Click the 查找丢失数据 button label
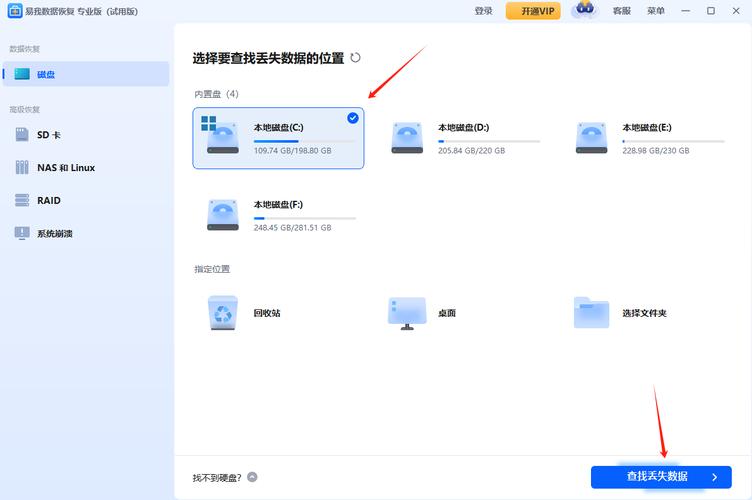The image size is (752, 500). pyautogui.click(x=657, y=476)
